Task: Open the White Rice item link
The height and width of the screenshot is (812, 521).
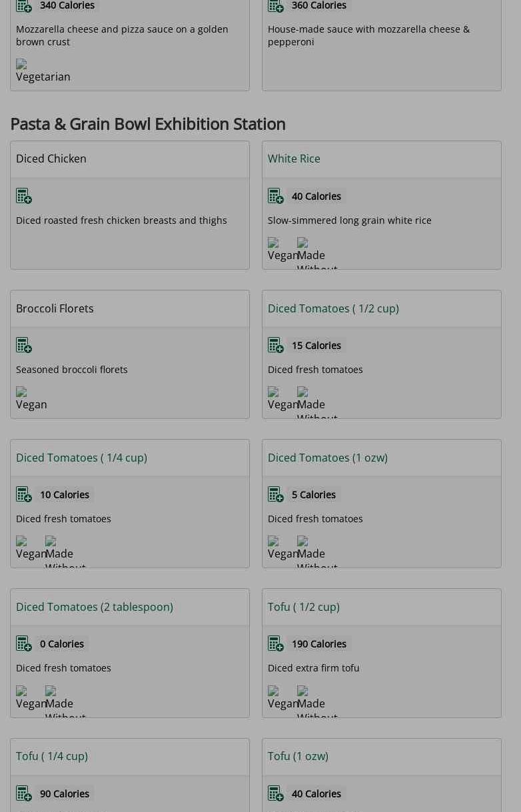Action: (294, 159)
